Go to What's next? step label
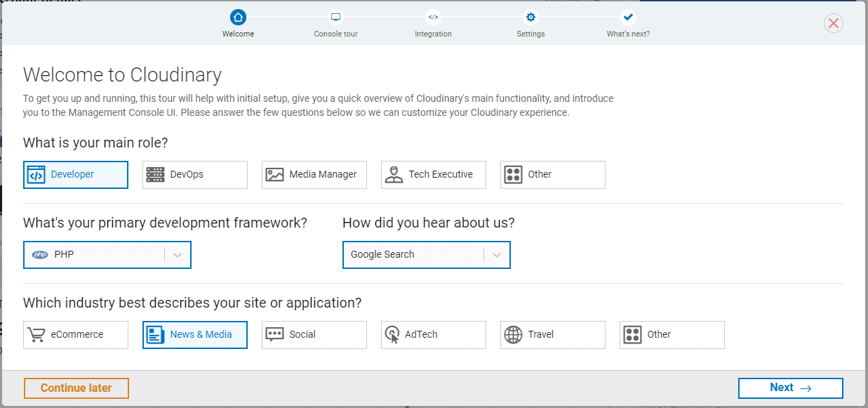 [x=628, y=34]
